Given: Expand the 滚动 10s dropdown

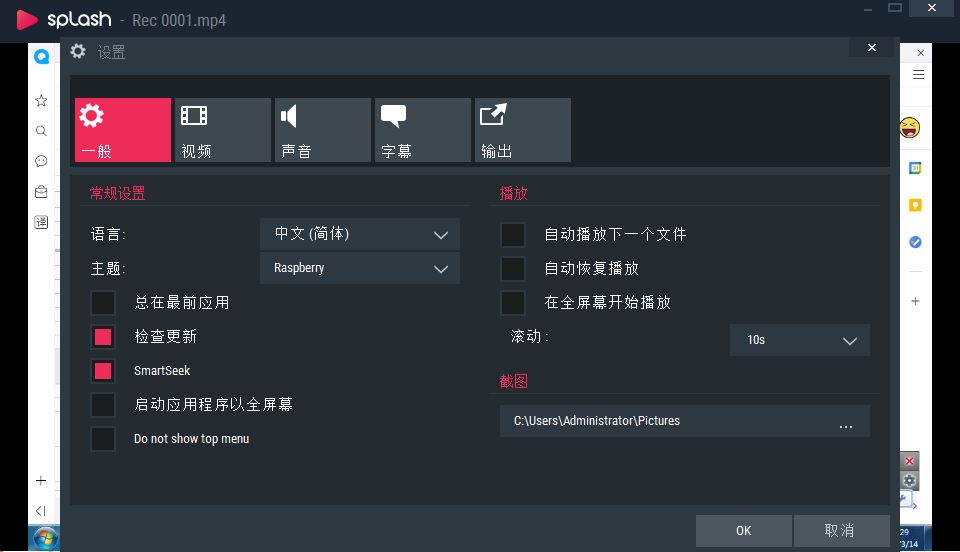Looking at the screenshot, I should point(799,340).
